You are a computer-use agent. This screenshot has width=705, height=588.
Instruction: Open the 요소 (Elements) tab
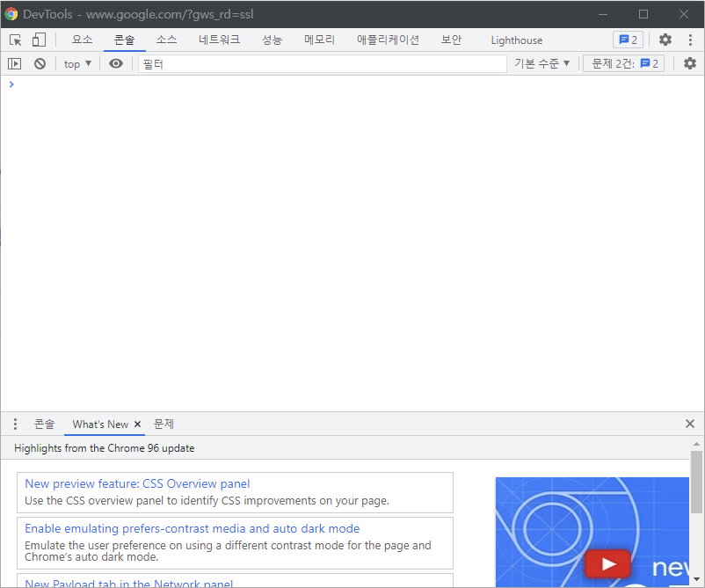83,40
